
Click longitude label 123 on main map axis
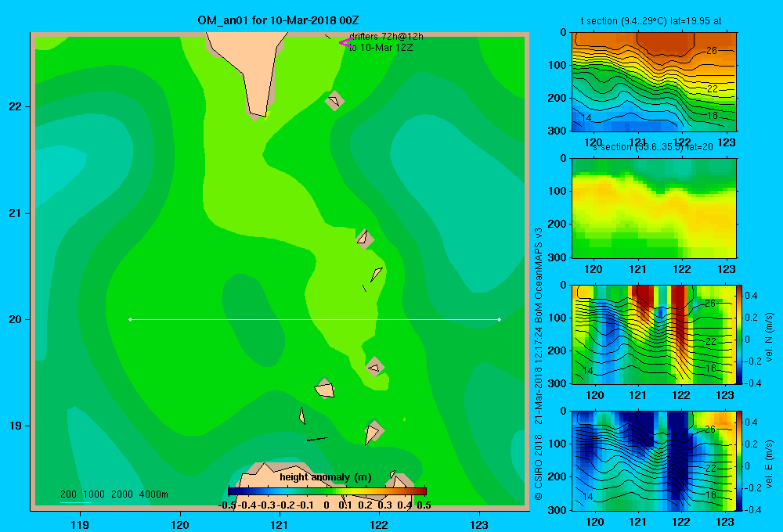(x=479, y=525)
